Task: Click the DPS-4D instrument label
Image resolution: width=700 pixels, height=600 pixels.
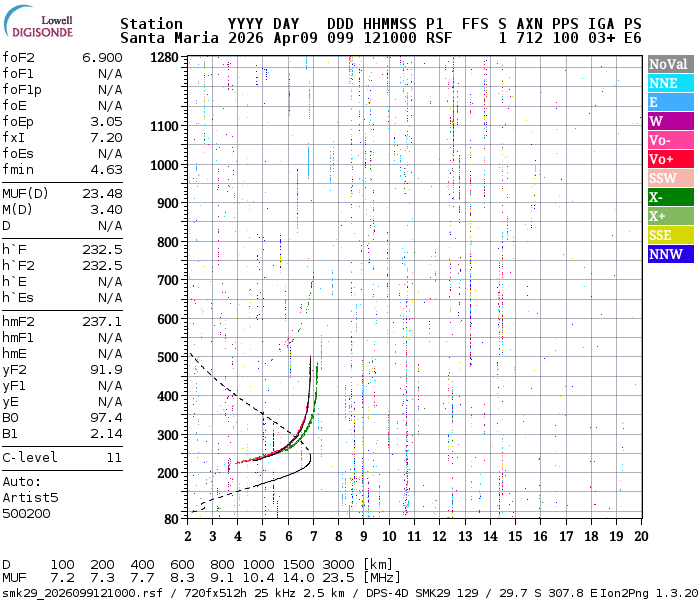Action: pos(387,593)
